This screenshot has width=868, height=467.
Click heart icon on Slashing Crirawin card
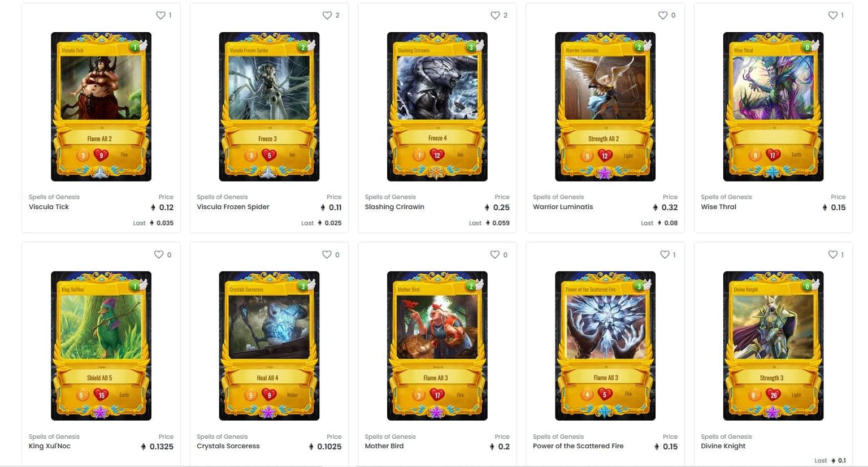point(495,15)
